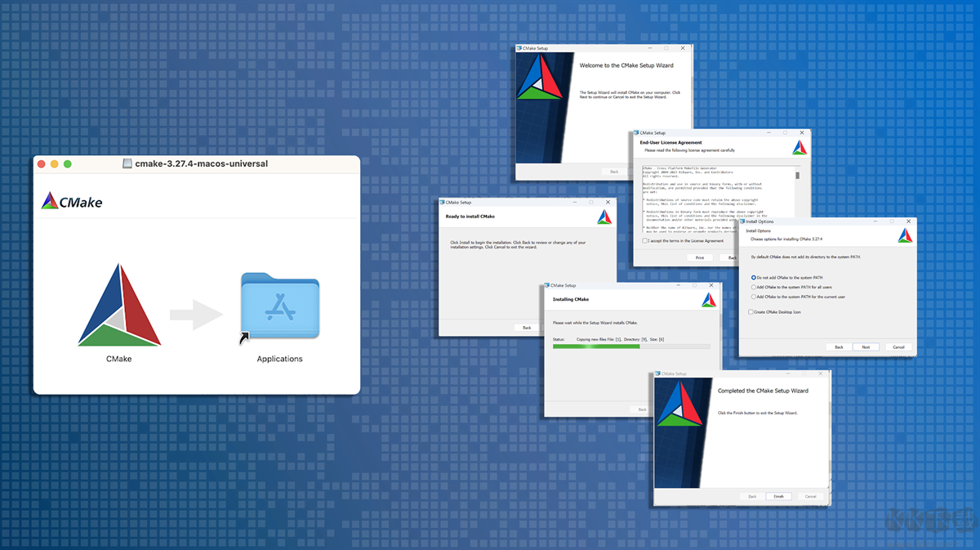
Task: Click CMake logo in Ready to install dialog
Action: (x=604, y=217)
